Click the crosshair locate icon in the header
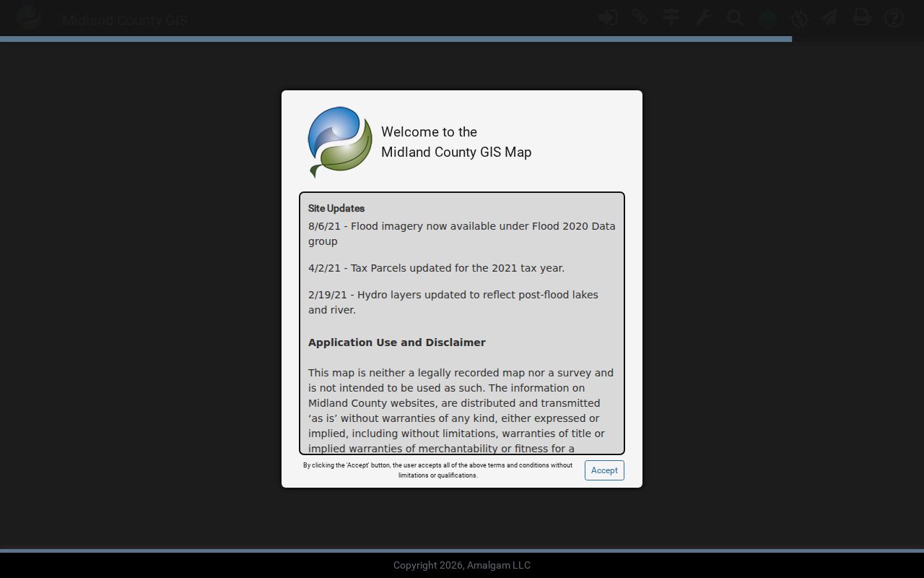The width and height of the screenshot is (924, 578). click(x=799, y=18)
